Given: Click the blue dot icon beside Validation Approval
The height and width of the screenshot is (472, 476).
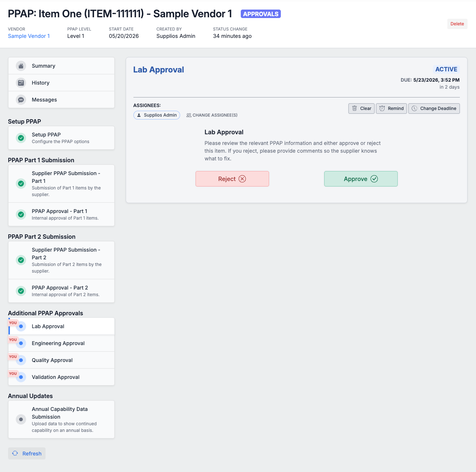Looking at the screenshot, I should 21,377.
